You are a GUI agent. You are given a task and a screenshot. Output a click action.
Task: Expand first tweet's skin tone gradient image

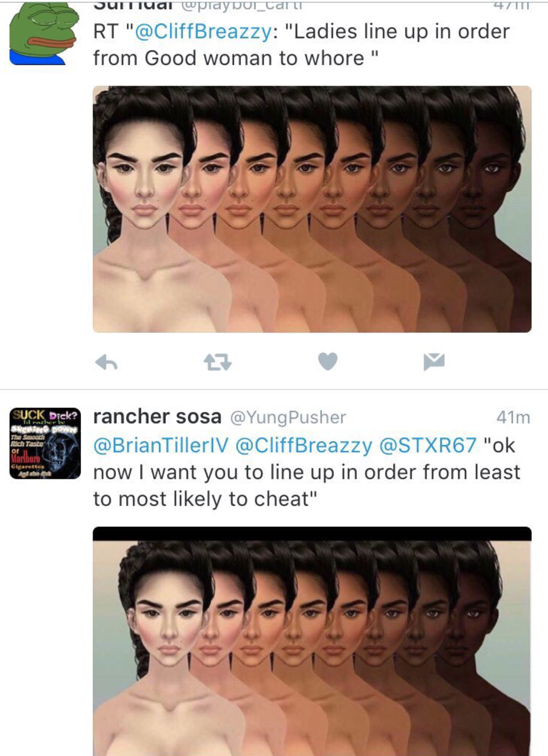point(312,209)
